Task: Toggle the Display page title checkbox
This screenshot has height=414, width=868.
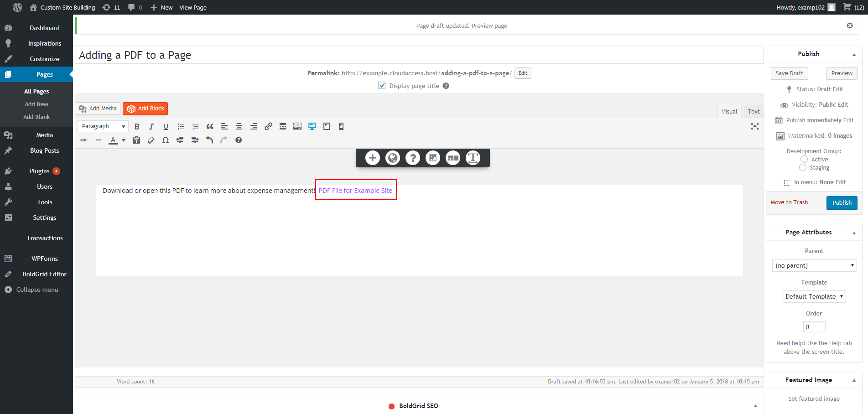Action: [x=382, y=85]
